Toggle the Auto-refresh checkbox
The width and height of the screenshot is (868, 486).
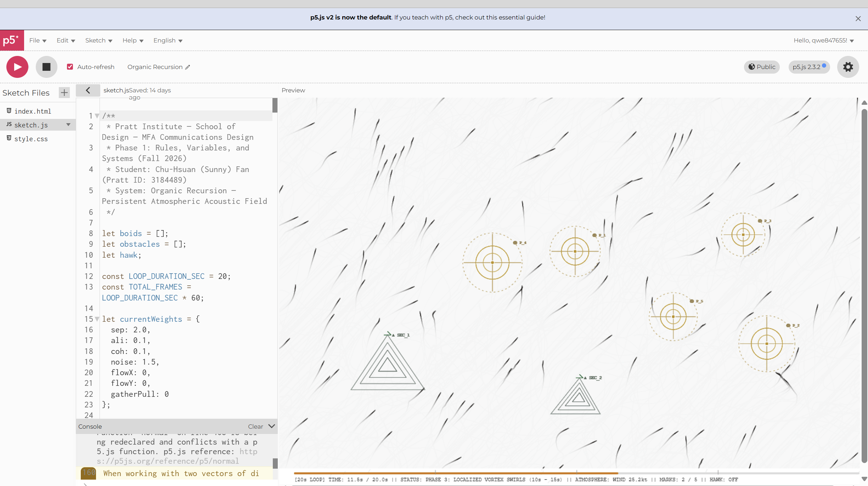coord(70,67)
